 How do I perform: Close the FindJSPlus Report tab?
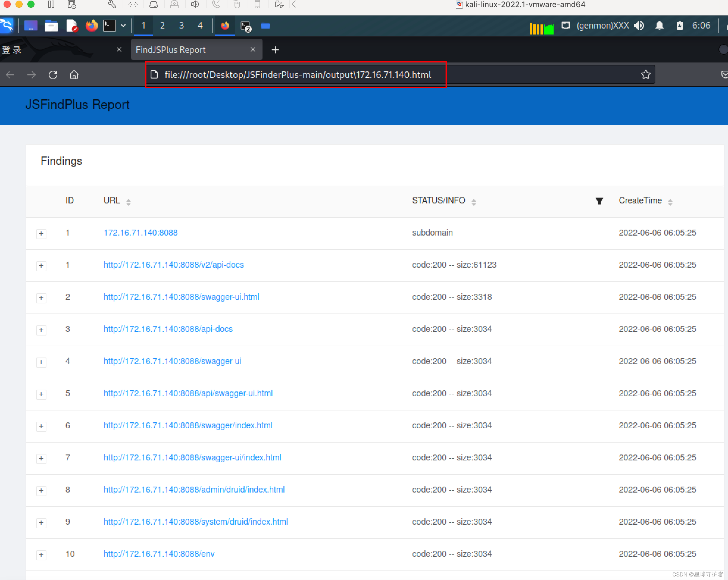pyautogui.click(x=253, y=50)
